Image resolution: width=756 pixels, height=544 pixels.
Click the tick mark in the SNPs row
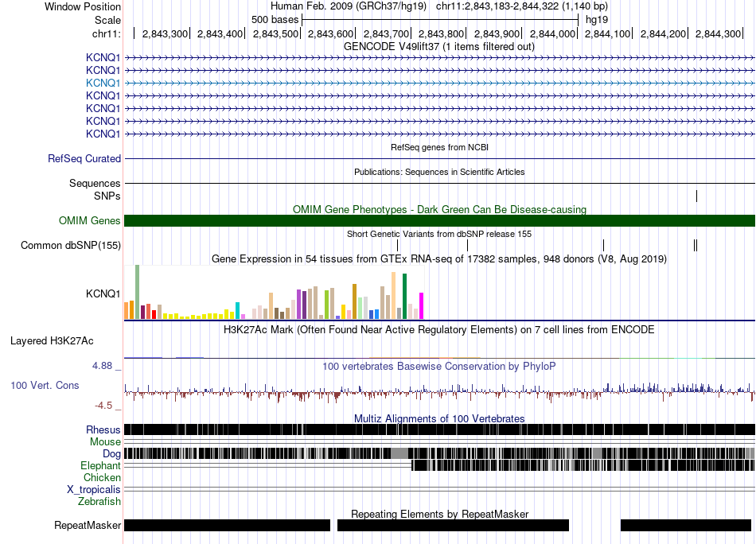click(x=696, y=196)
